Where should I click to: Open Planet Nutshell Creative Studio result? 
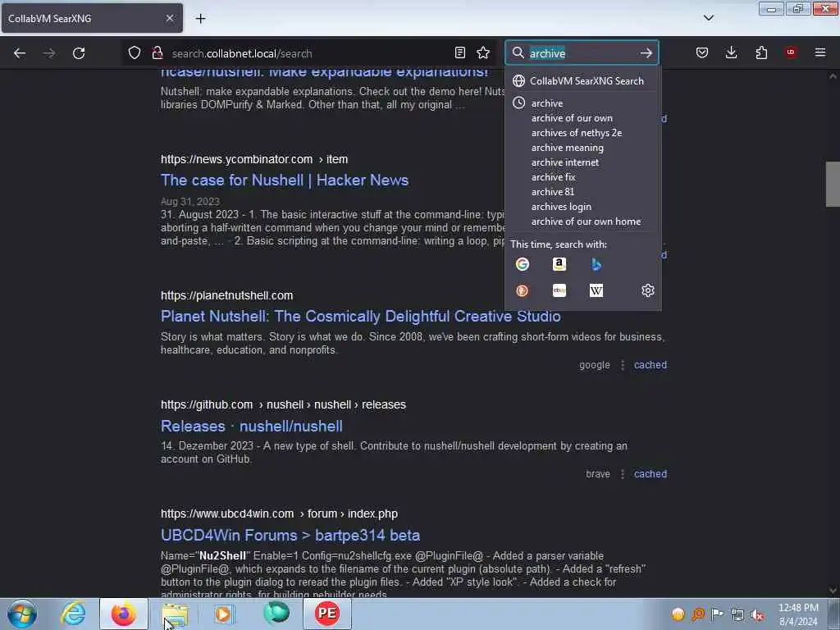pos(361,316)
